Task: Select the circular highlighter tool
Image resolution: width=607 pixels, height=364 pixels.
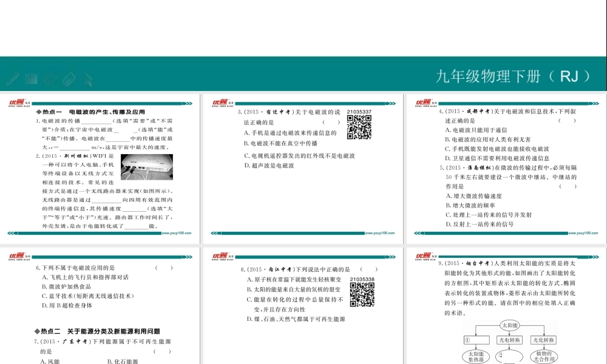Action: click(x=50, y=78)
